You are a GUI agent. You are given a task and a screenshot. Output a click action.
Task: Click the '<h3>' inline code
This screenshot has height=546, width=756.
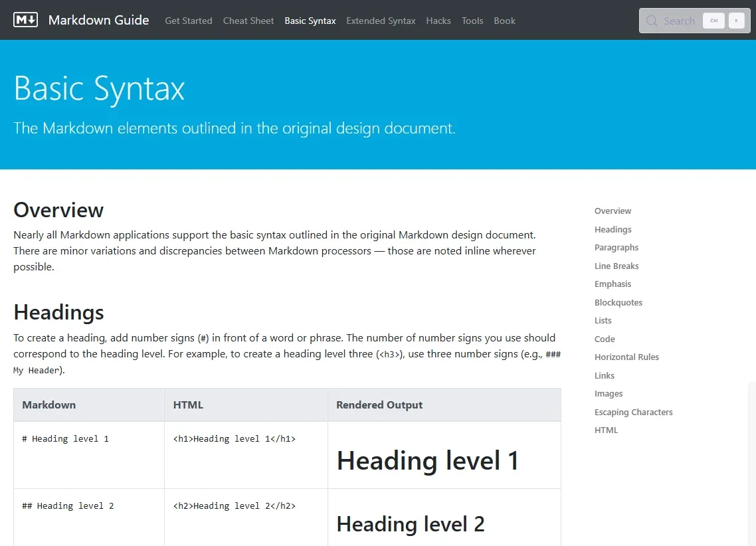point(391,355)
